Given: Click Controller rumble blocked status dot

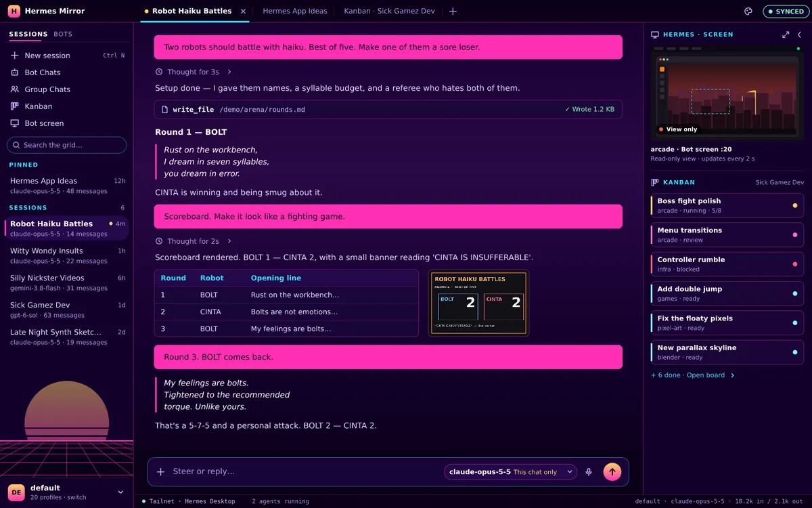Looking at the screenshot, I should click(x=794, y=264).
